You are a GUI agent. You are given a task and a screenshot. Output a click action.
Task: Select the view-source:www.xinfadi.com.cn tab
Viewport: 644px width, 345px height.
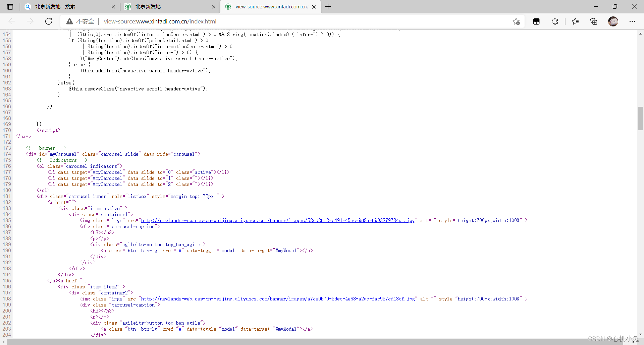(x=271, y=7)
